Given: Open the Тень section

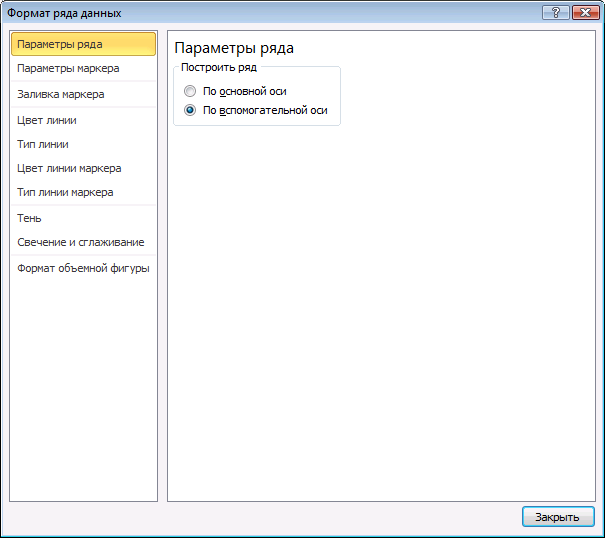Looking at the screenshot, I should pyautogui.click(x=83, y=218).
